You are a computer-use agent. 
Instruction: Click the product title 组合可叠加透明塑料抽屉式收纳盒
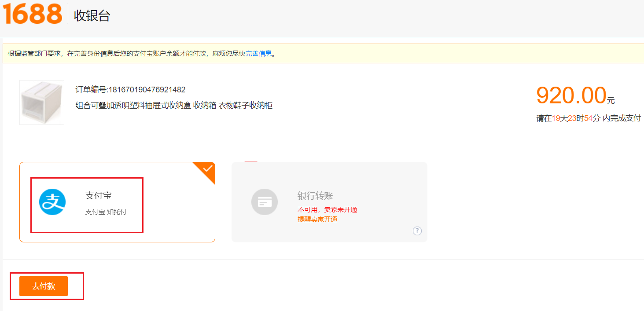174,106
